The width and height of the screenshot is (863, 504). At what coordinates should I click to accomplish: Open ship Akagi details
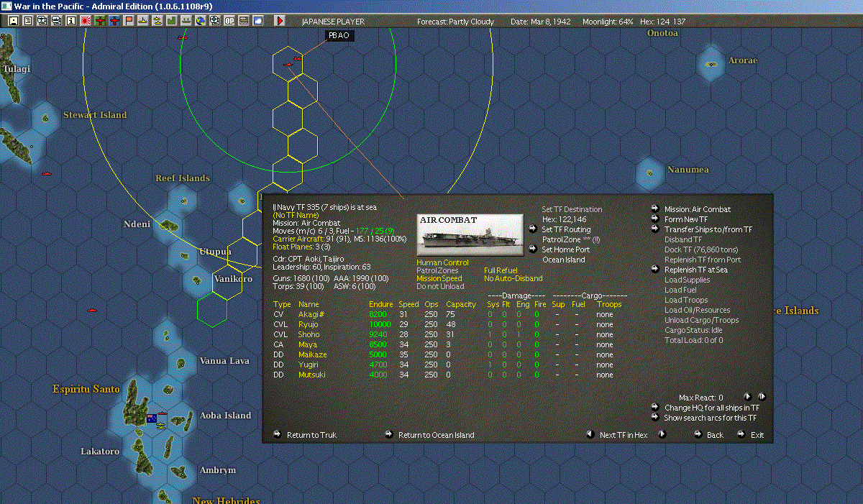[x=311, y=314]
